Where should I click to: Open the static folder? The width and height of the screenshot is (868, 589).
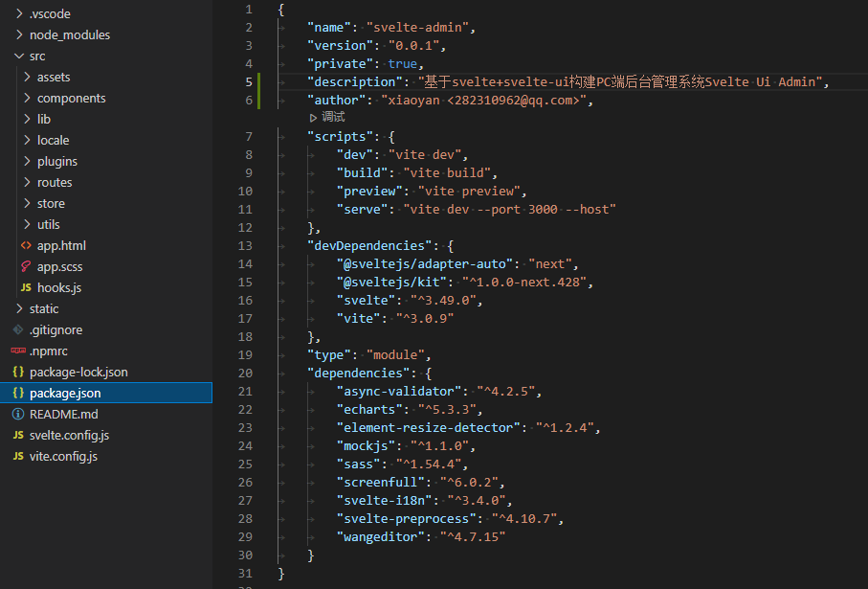(44, 308)
